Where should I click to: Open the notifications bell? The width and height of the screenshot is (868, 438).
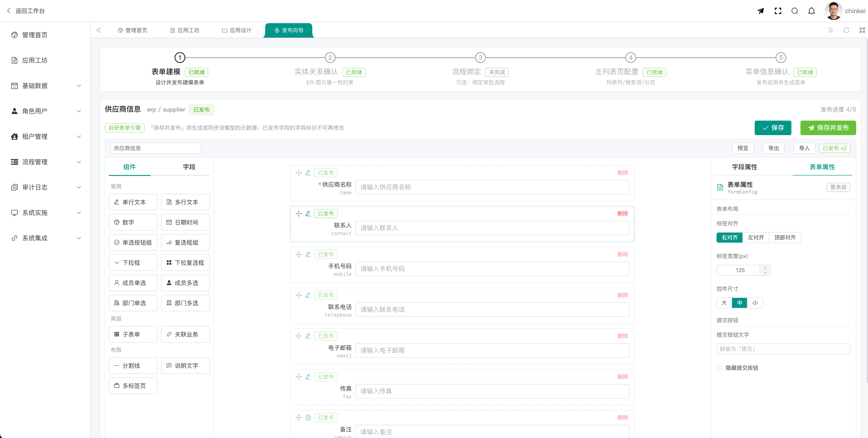[x=811, y=11]
